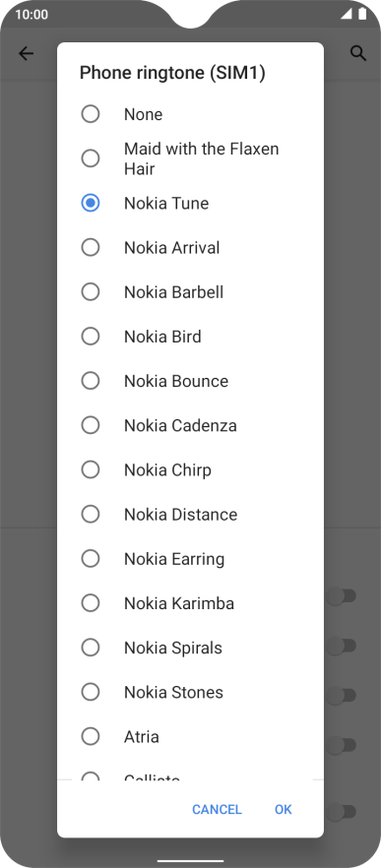Select Nokia Barbell ringtone
The height and width of the screenshot is (868, 381).
(x=191, y=291)
